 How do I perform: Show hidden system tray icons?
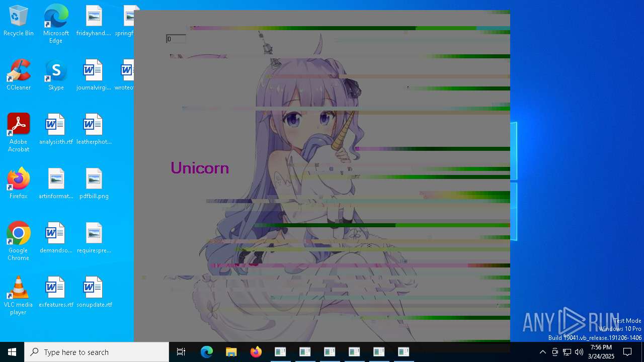542,352
